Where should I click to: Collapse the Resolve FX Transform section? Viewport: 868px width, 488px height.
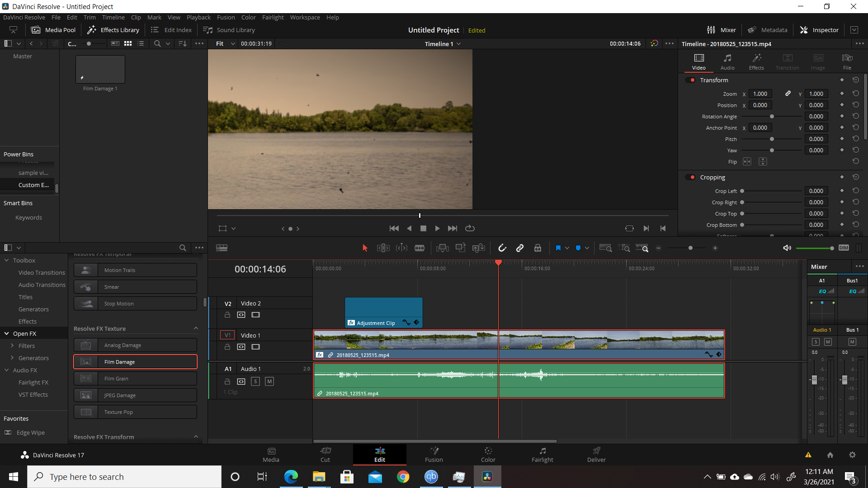pyautogui.click(x=196, y=437)
